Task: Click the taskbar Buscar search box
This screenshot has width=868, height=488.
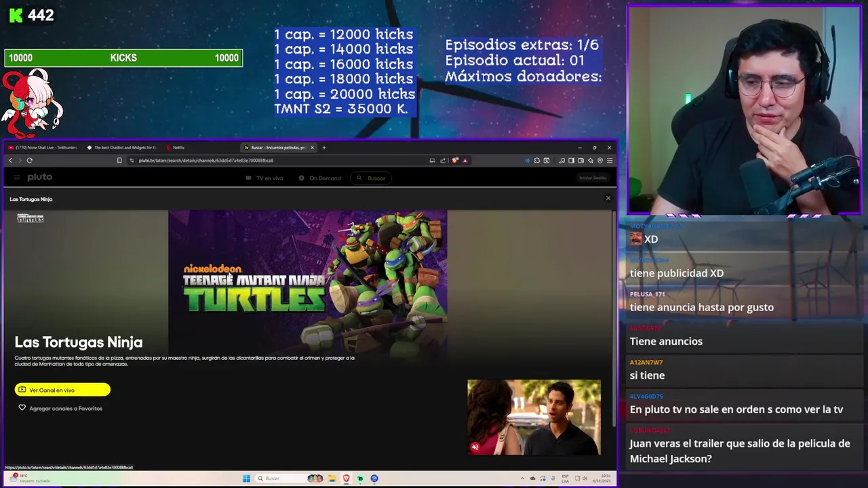Action: (x=290, y=479)
